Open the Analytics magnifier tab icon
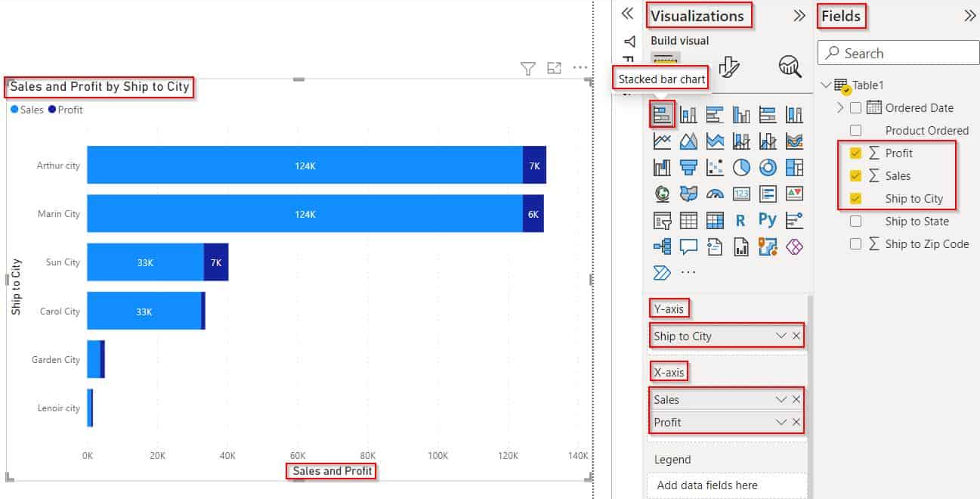This screenshot has width=980, height=499. click(x=790, y=67)
